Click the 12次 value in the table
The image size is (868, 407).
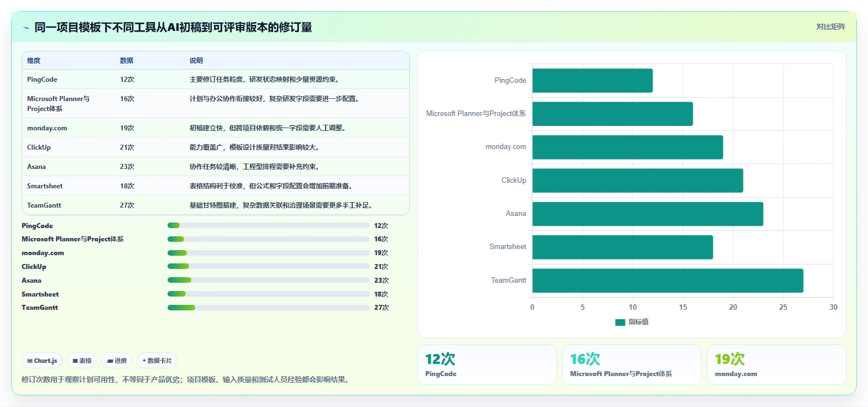click(x=127, y=80)
